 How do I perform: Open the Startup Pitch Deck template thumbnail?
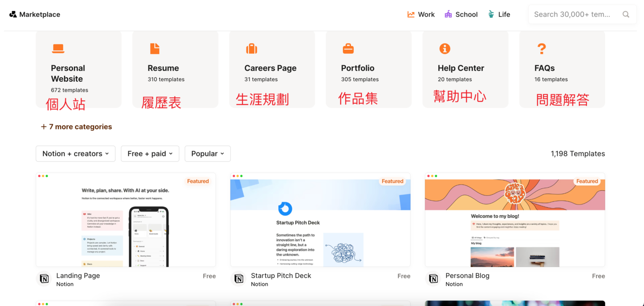320,220
